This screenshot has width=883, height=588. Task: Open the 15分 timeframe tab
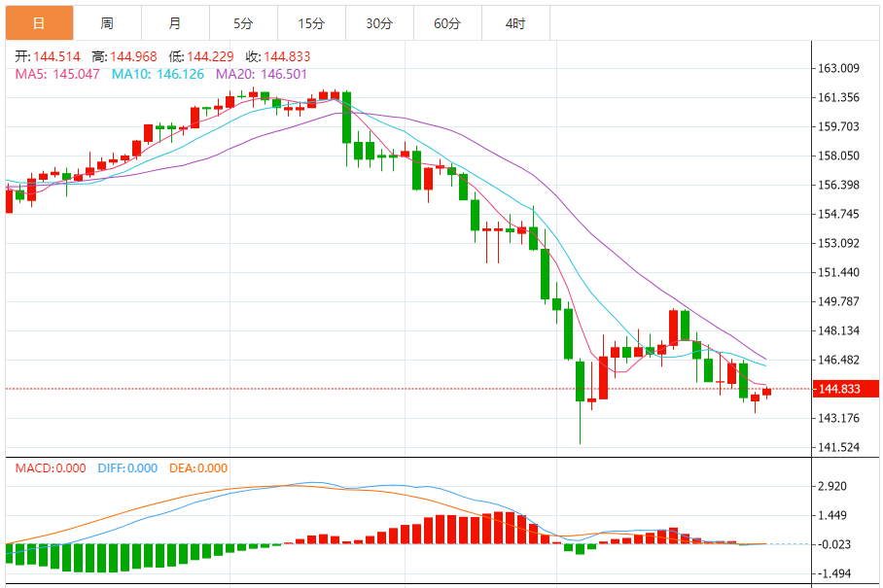312,23
